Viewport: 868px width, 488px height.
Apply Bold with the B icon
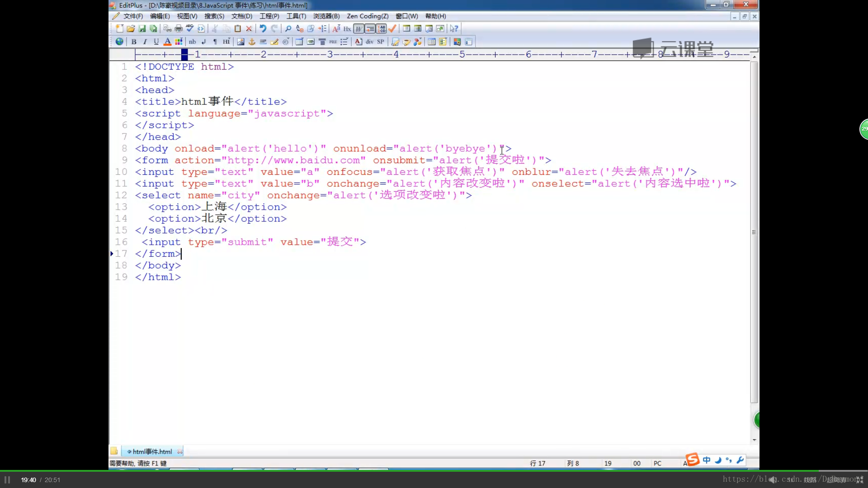tap(134, 42)
